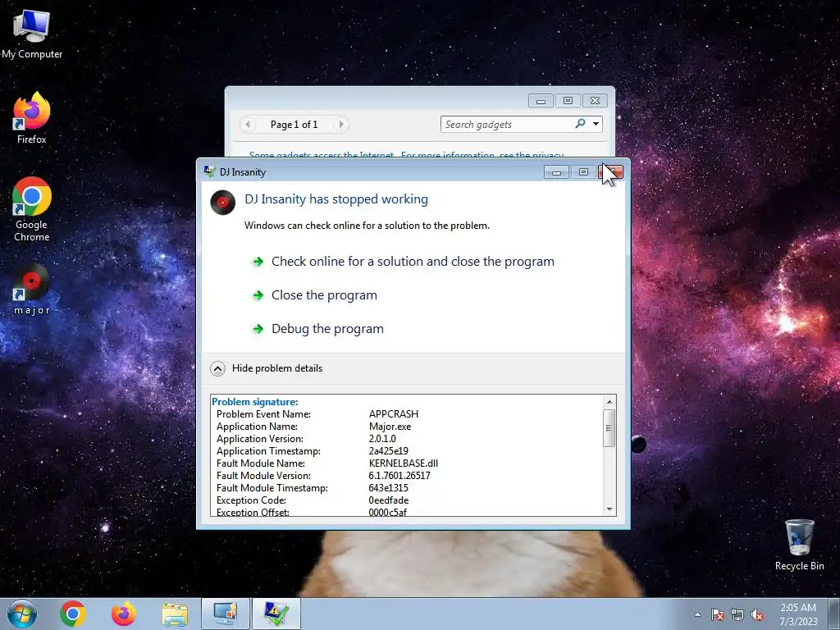Image resolution: width=840 pixels, height=630 pixels.
Task: Open the major vinyl record desktop shortcut
Action: [x=32, y=290]
